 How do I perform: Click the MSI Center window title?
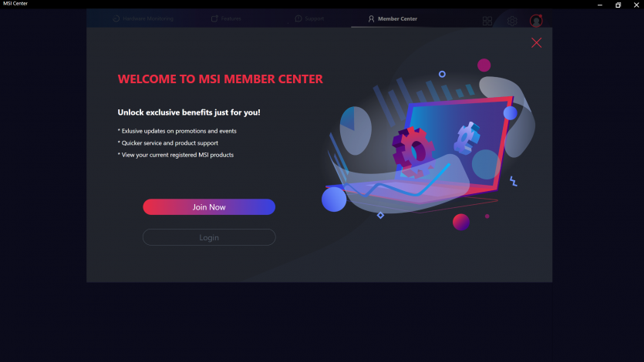click(x=15, y=3)
